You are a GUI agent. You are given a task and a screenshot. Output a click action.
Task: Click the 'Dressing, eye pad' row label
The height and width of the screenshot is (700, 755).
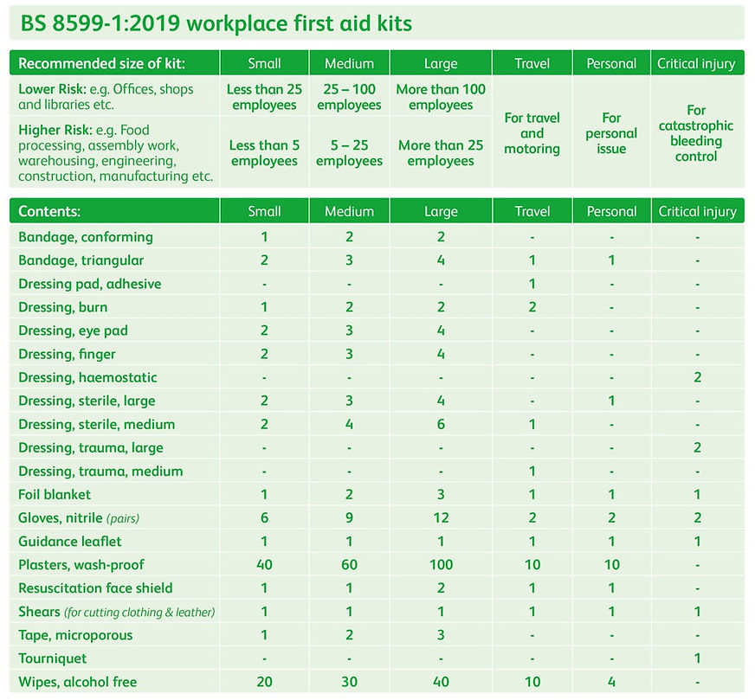click(x=74, y=331)
